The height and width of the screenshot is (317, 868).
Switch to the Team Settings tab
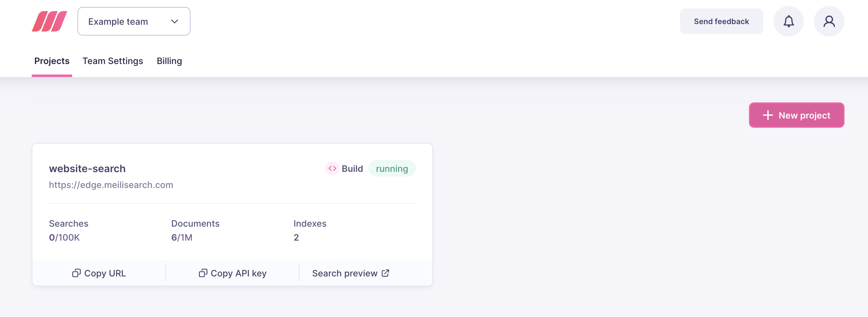[x=113, y=61]
